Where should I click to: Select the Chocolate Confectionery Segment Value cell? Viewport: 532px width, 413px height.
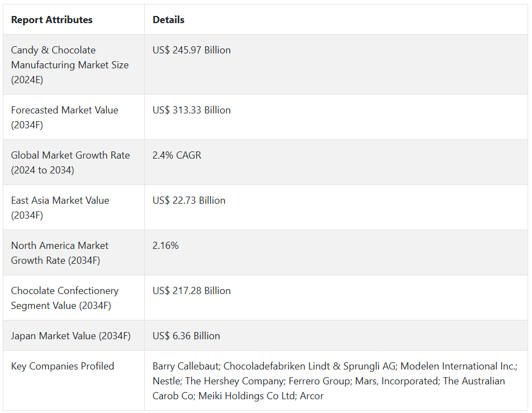pos(64,298)
